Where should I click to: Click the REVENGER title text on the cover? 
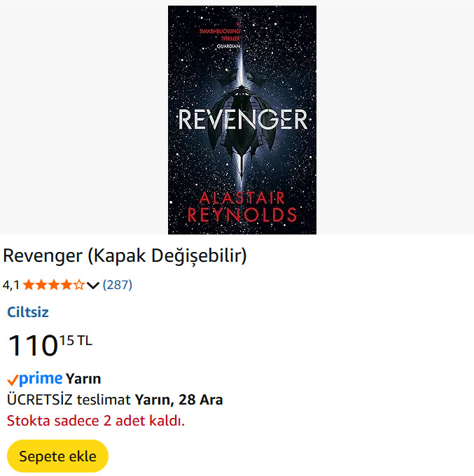pos(243,119)
